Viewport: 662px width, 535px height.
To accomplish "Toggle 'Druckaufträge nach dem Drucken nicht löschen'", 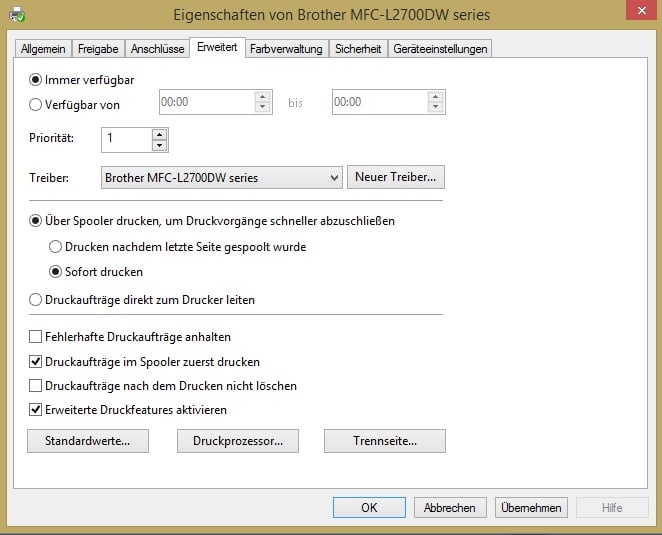I will 36,385.
